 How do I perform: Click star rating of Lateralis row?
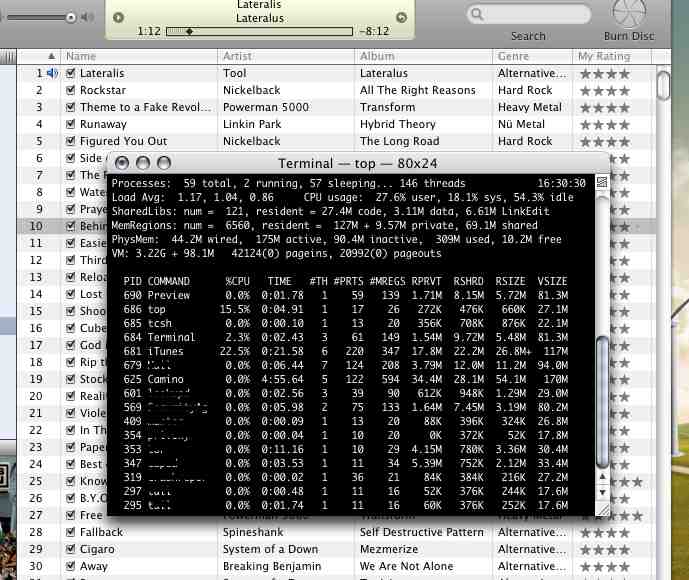pyautogui.click(x=605, y=74)
